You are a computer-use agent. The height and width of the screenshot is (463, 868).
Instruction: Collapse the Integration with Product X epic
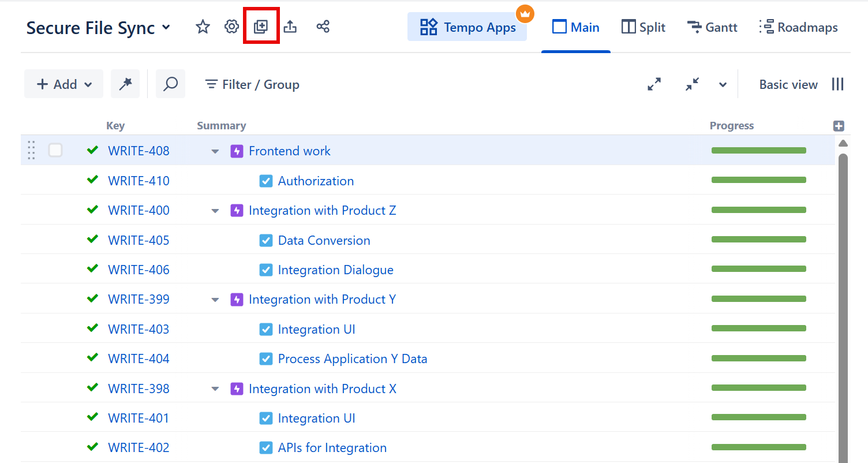click(215, 389)
